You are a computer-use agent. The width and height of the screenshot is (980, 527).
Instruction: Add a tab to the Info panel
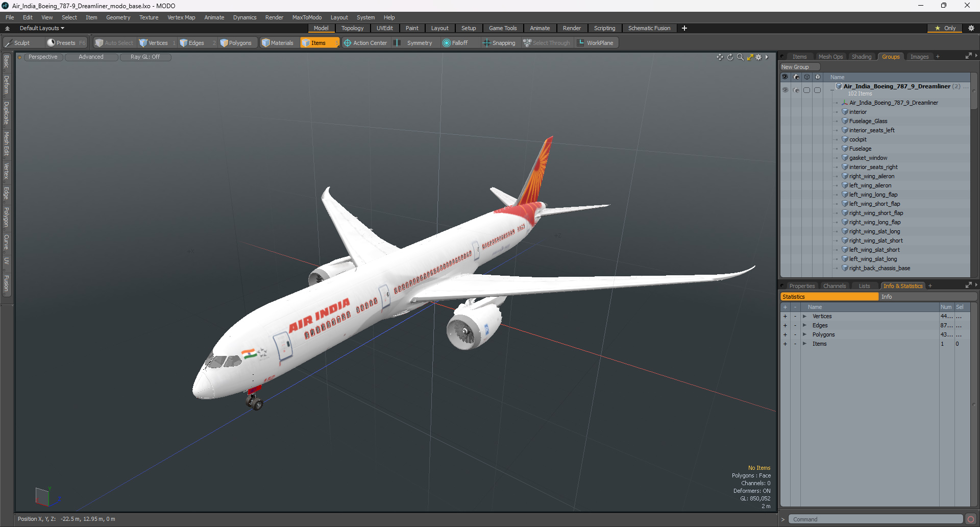tap(930, 286)
